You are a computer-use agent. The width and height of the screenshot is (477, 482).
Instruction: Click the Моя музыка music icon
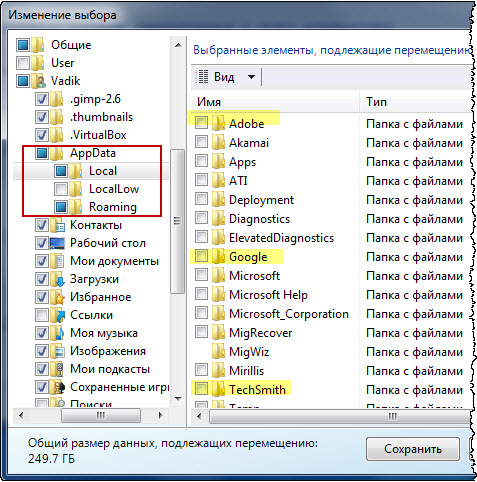(x=57, y=333)
